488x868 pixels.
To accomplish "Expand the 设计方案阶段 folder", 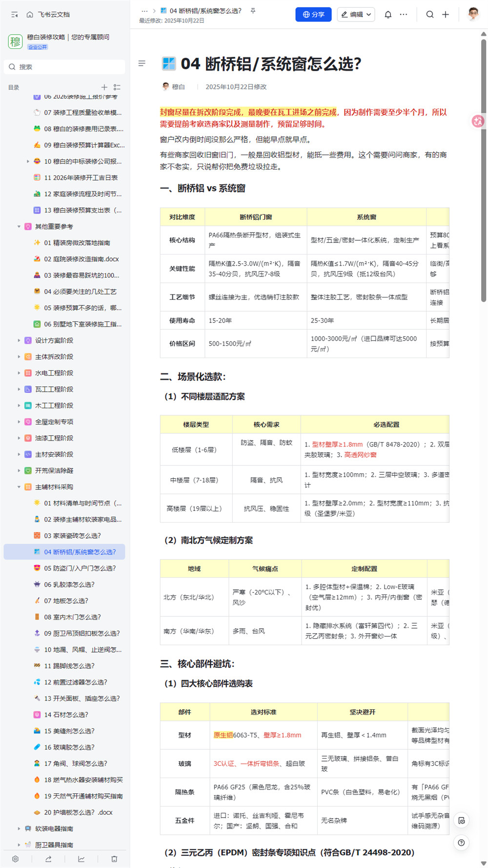I will [x=19, y=340].
